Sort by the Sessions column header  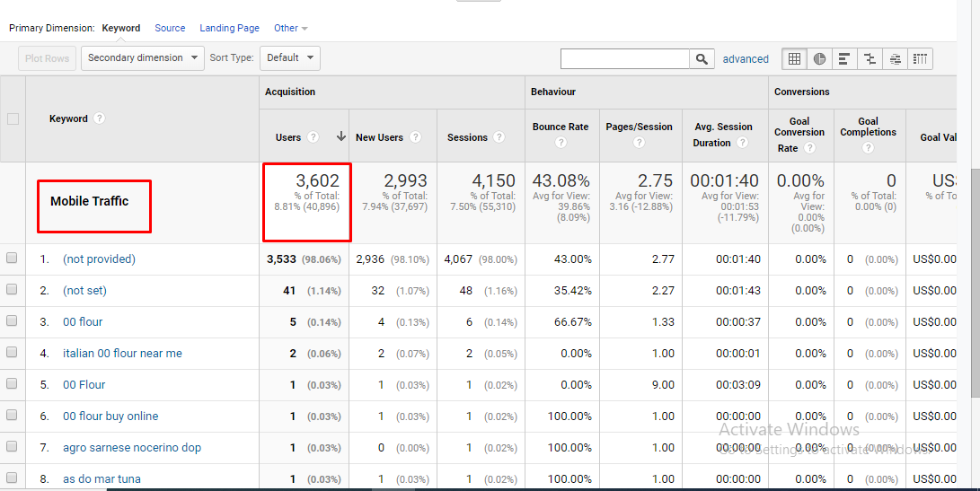[467, 137]
